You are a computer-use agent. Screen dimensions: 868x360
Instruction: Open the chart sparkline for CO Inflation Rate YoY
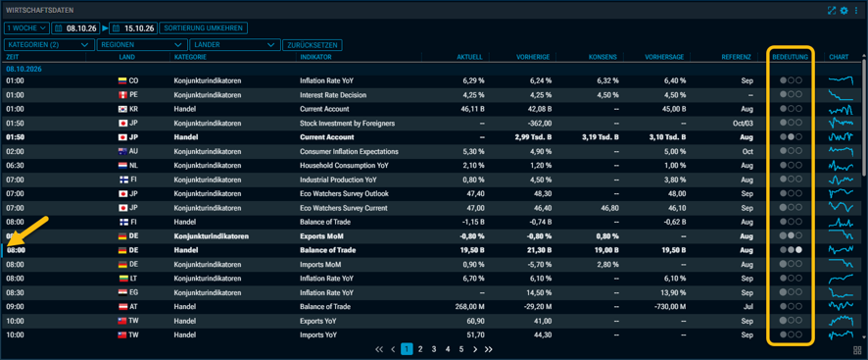coord(841,80)
